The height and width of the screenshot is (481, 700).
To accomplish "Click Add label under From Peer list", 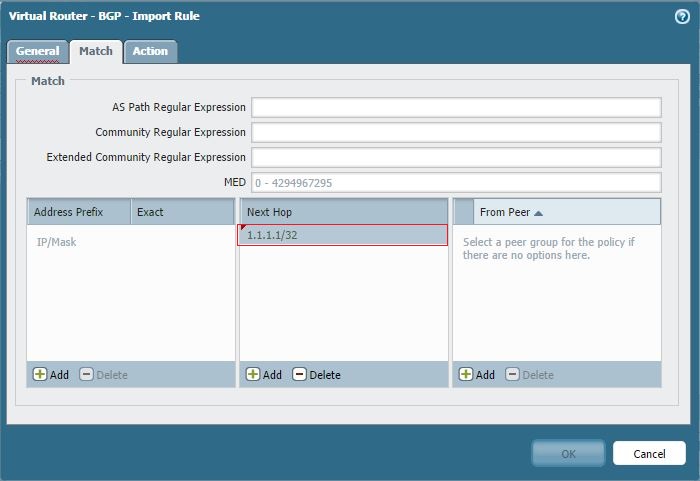I will (485, 375).
